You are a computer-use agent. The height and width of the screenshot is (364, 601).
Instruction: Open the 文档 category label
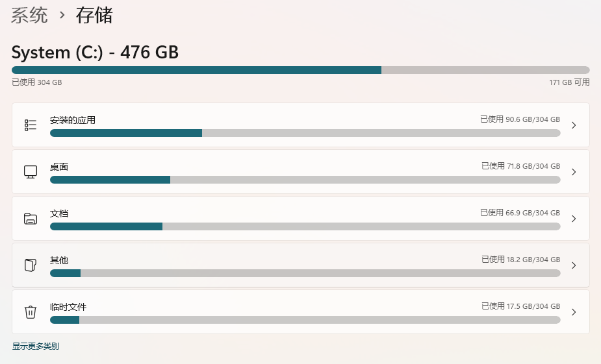tap(59, 213)
